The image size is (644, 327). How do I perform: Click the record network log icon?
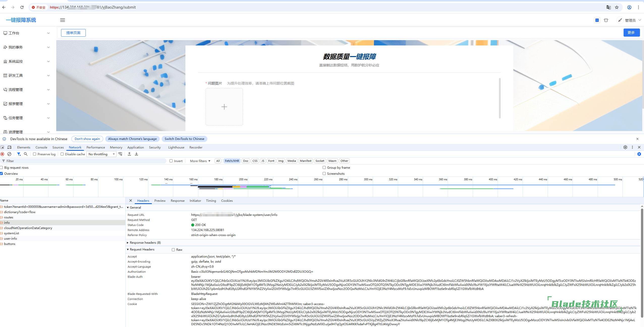click(x=3, y=154)
